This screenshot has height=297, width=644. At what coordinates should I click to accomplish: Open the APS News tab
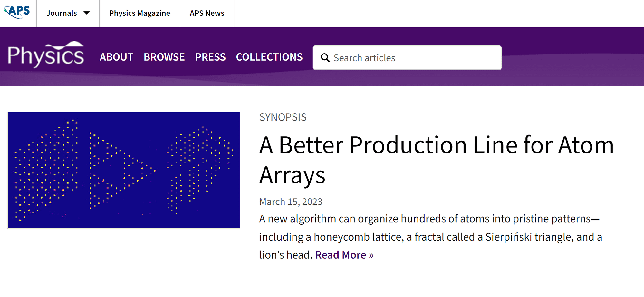point(207,13)
